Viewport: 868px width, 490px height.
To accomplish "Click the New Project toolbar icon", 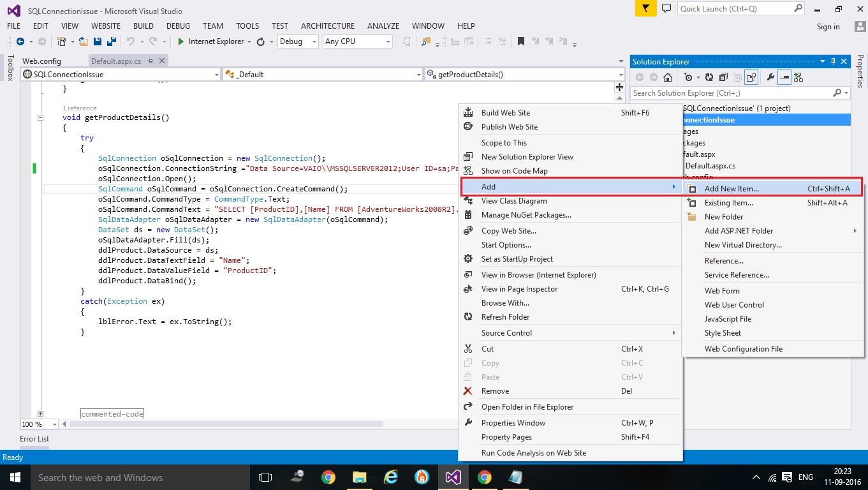I will click(x=62, y=41).
